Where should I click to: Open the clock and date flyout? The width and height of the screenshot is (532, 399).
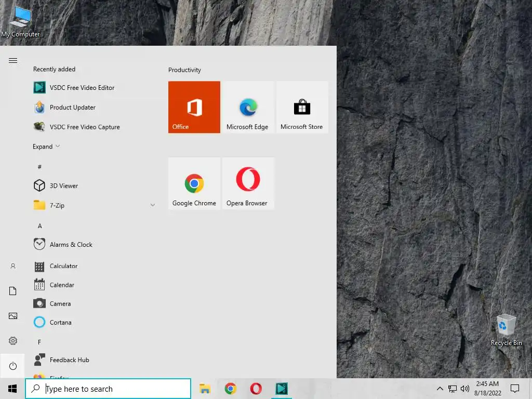tap(487, 389)
